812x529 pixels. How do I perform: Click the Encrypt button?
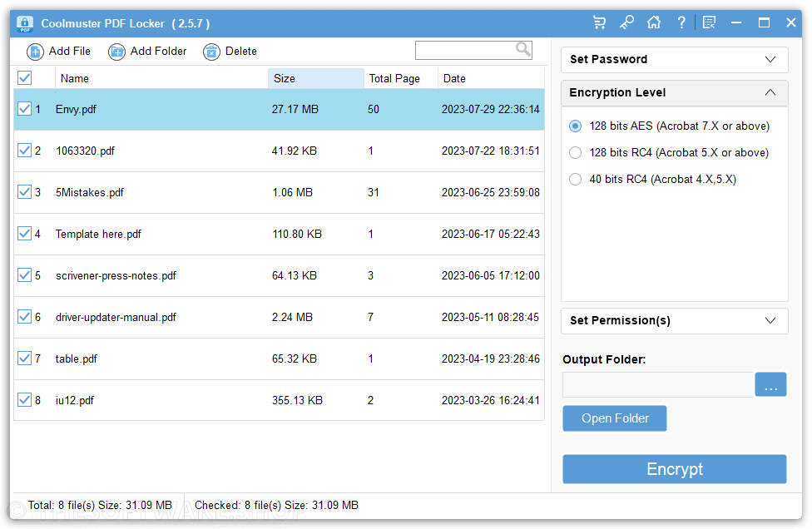coord(674,469)
